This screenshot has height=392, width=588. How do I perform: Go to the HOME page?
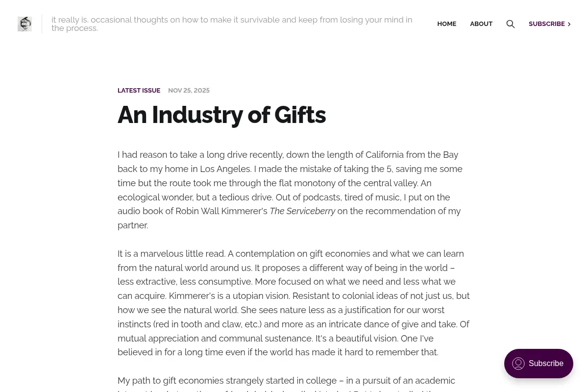tap(446, 24)
